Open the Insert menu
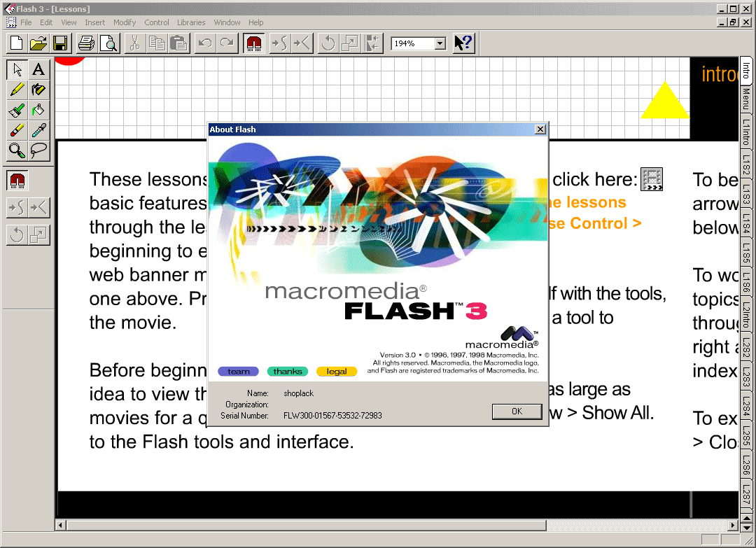 tap(95, 22)
